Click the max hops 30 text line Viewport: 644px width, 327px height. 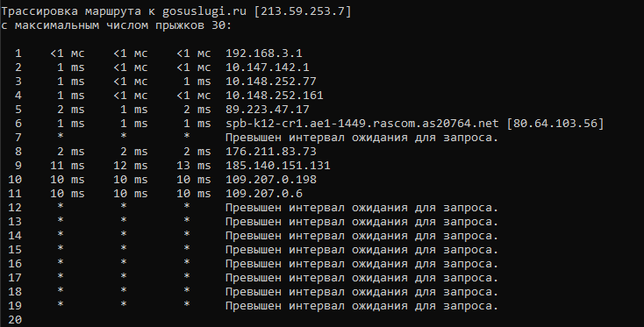pos(116,25)
